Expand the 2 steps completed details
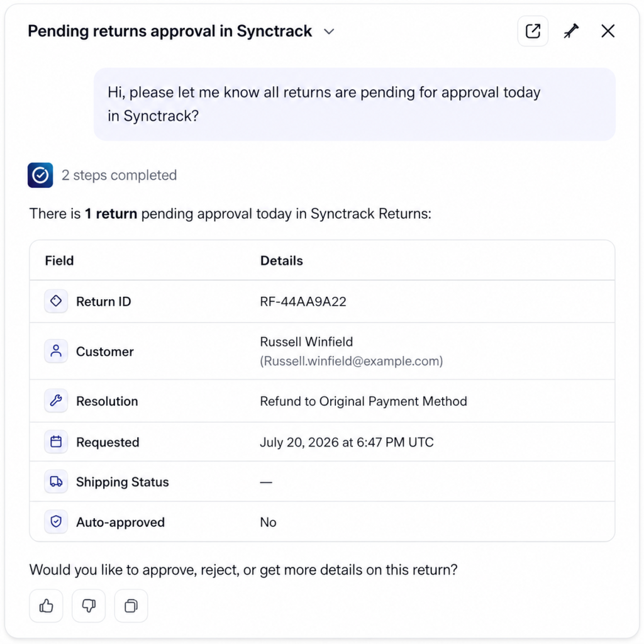The image size is (644, 644). (x=119, y=175)
